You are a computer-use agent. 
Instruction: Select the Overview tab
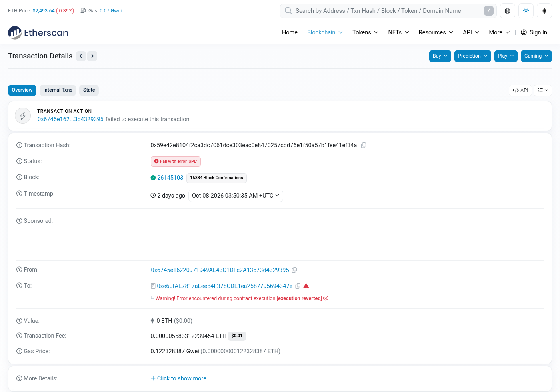pyautogui.click(x=22, y=90)
